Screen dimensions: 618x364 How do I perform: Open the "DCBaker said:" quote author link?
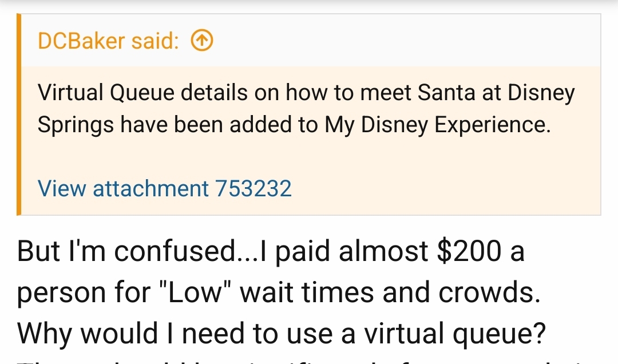(x=108, y=41)
